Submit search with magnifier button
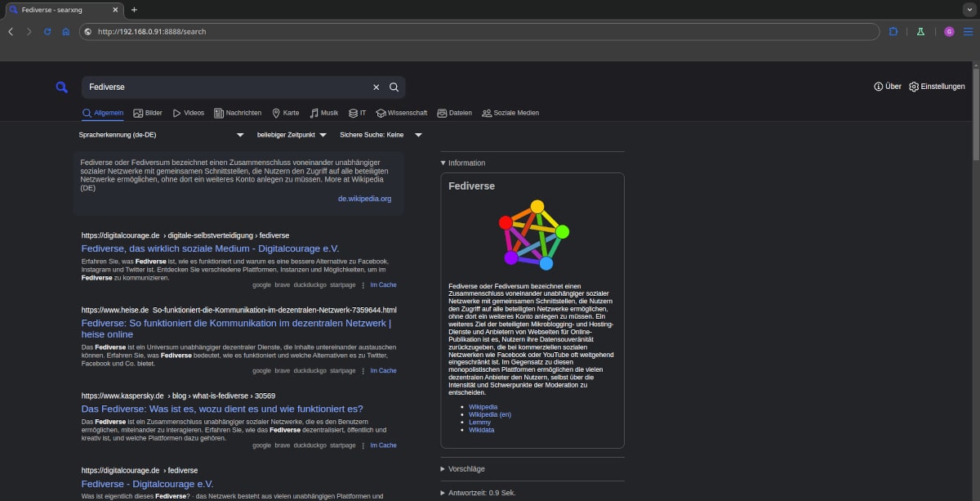Screen dimensions: 980x501 394,87
